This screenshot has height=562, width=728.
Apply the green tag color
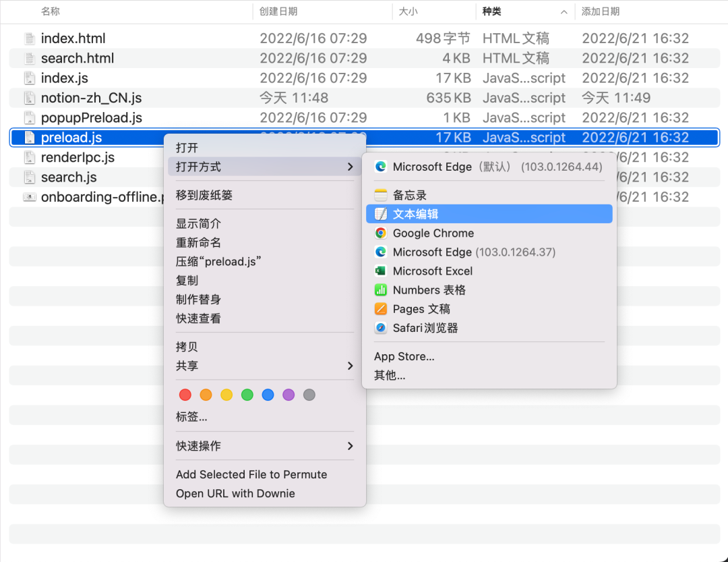[x=247, y=395]
